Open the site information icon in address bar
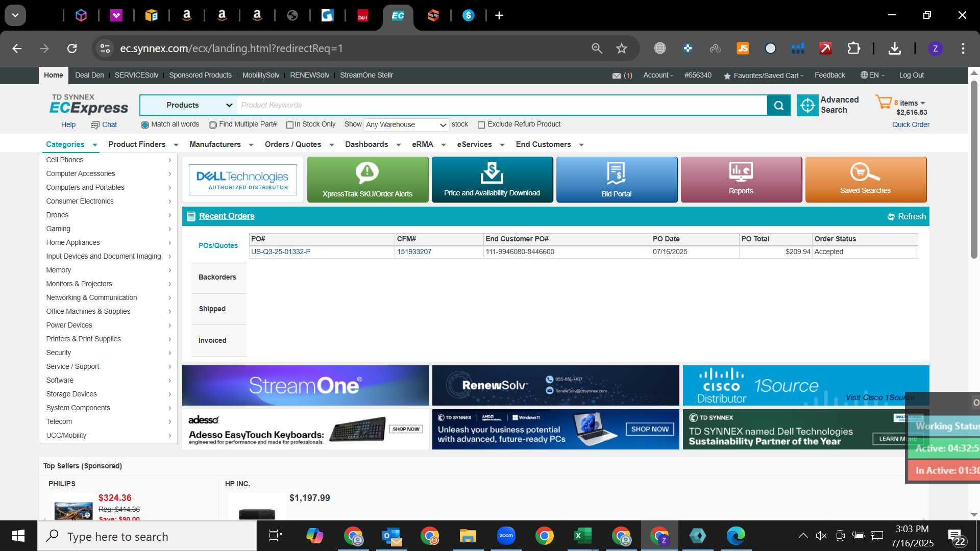Screen dimensions: 980x551 tap(105, 48)
